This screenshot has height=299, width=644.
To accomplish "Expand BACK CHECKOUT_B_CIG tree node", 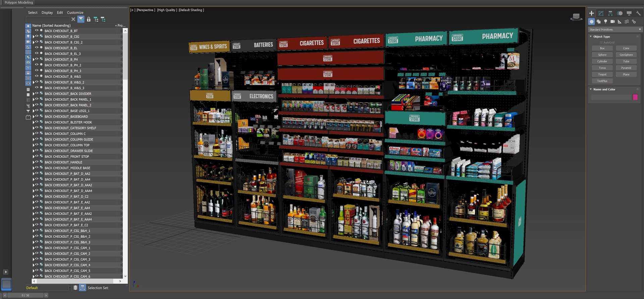I will tap(34, 37).
